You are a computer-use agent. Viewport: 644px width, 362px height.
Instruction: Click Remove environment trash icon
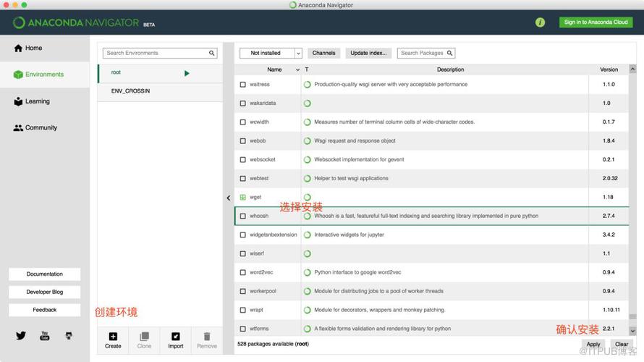(x=207, y=337)
